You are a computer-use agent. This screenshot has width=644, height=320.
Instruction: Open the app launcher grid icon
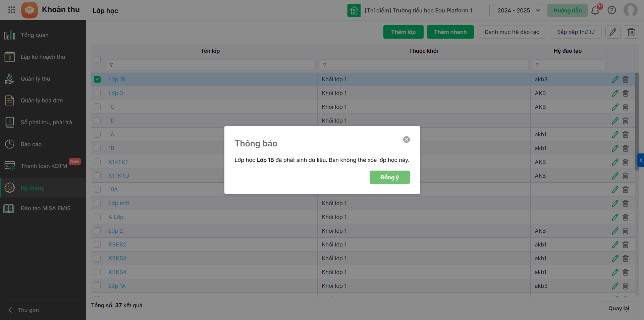tap(12, 10)
